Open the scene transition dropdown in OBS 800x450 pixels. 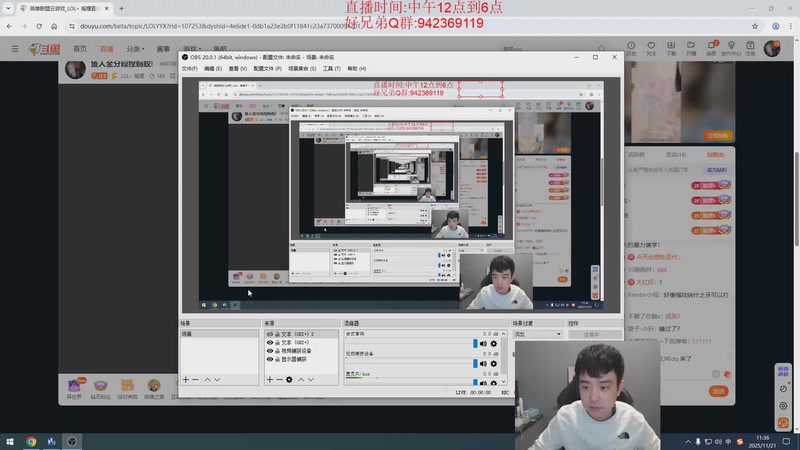click(537, 334)
